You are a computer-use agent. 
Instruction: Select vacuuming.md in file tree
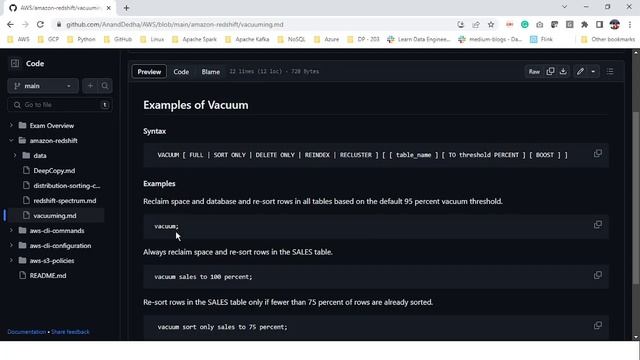55,216
